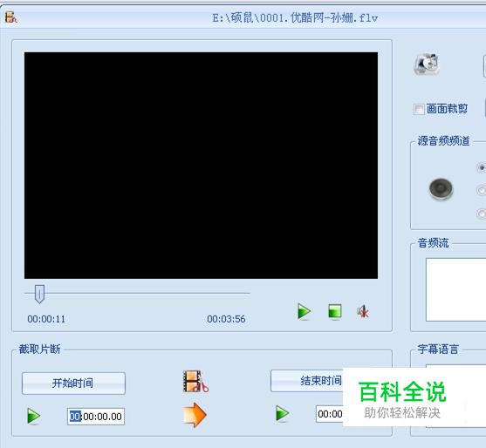Click the app icon in the title bar

10,17
